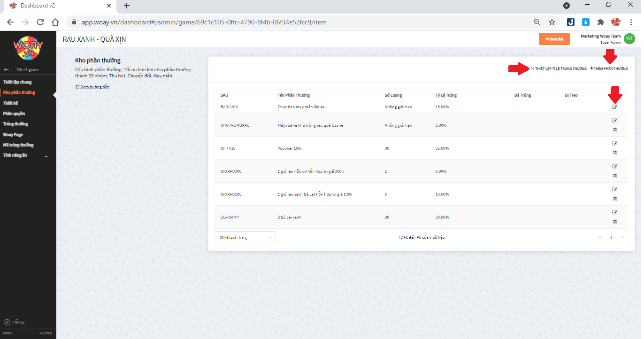Click the Chrome profile dropdown circle icon

click(567, 6)
